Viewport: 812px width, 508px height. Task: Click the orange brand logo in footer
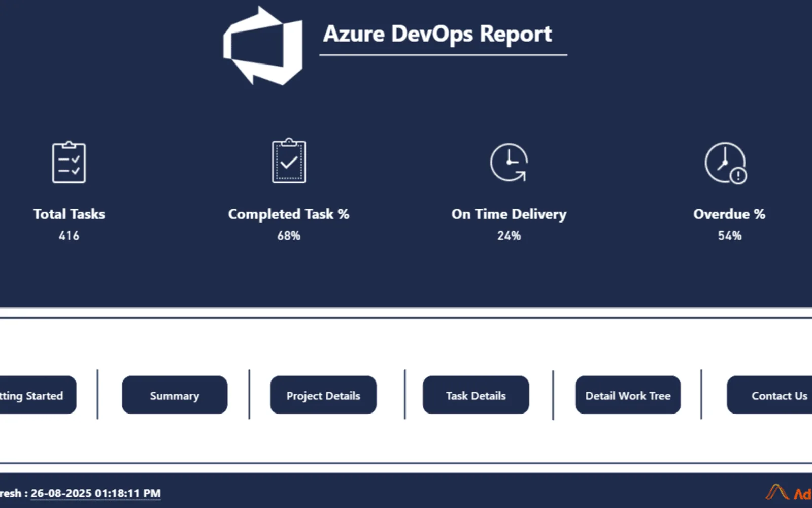point(789,492)
